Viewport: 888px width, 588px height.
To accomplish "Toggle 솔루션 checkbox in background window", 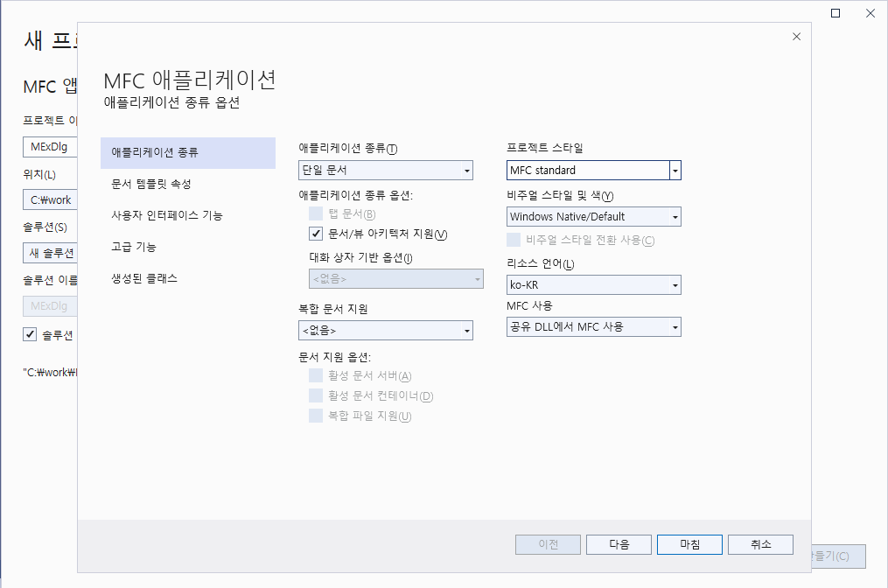I will point(30,334).
